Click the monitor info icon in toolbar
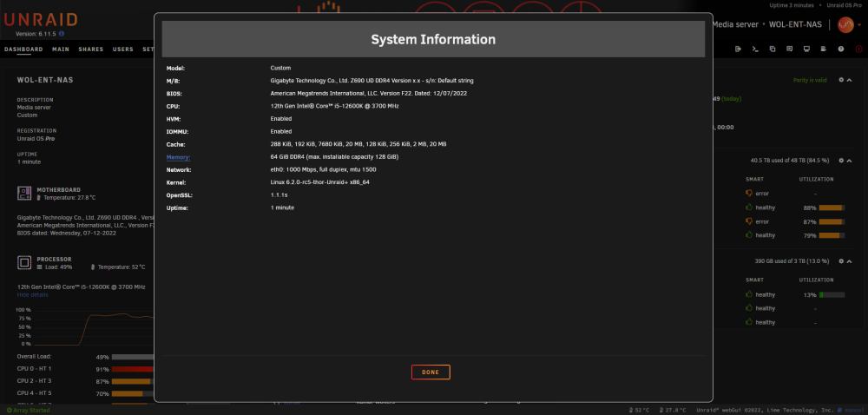Viewport: 868px width, 415px height. (806, 49)
